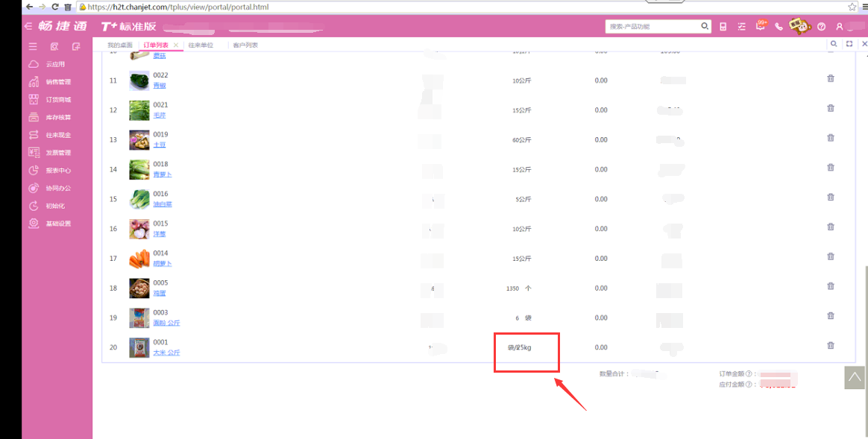Open messages with 99+ badge
Viewport: 868px width, 439px height.
(761, 25)
